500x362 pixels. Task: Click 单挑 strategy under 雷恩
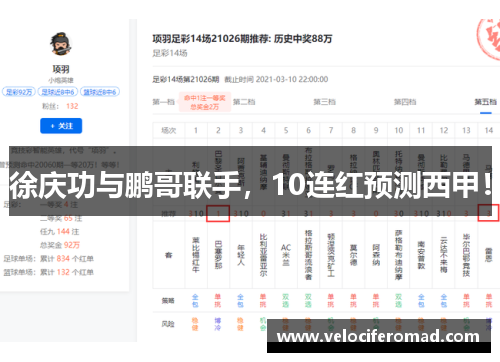tap(489, 301)
